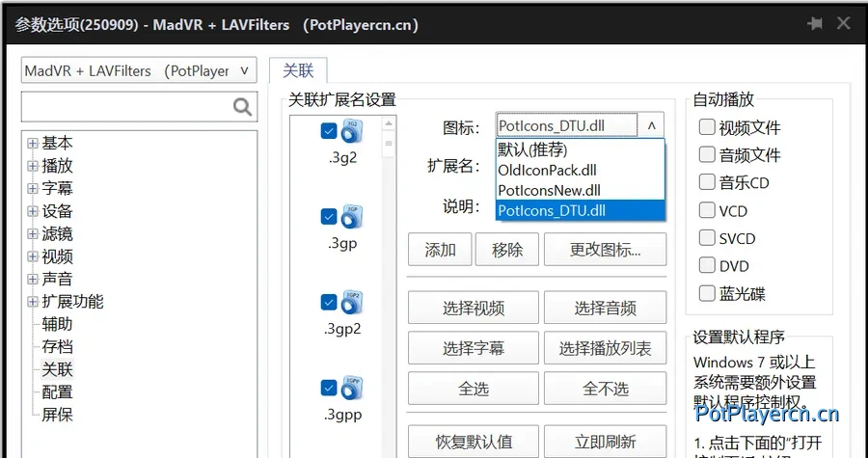Click 选择视频 button
This screenshot has height=458, width=868.
(x=474, y=308)
